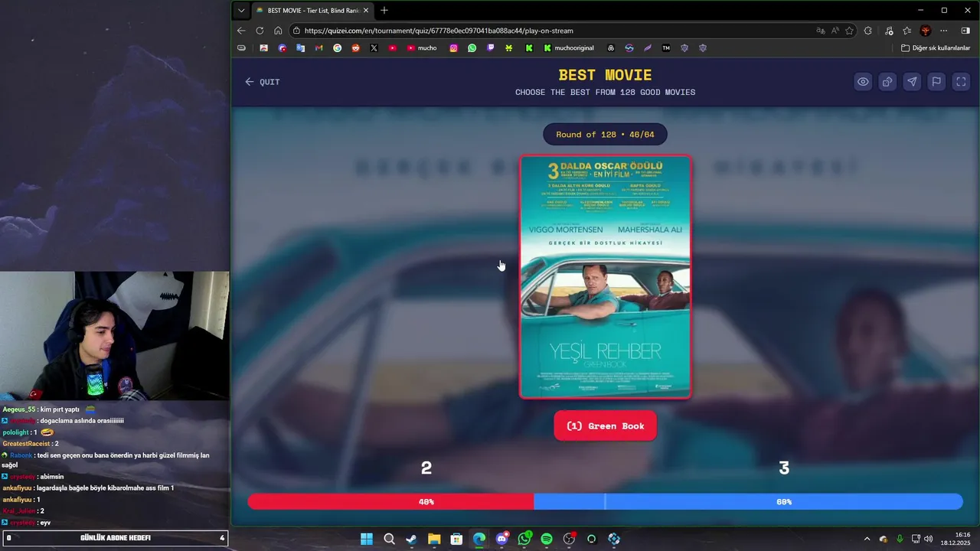The image size is (980, 551).
Task: Open Spotify from taskbar
Action: coord(547,539)
